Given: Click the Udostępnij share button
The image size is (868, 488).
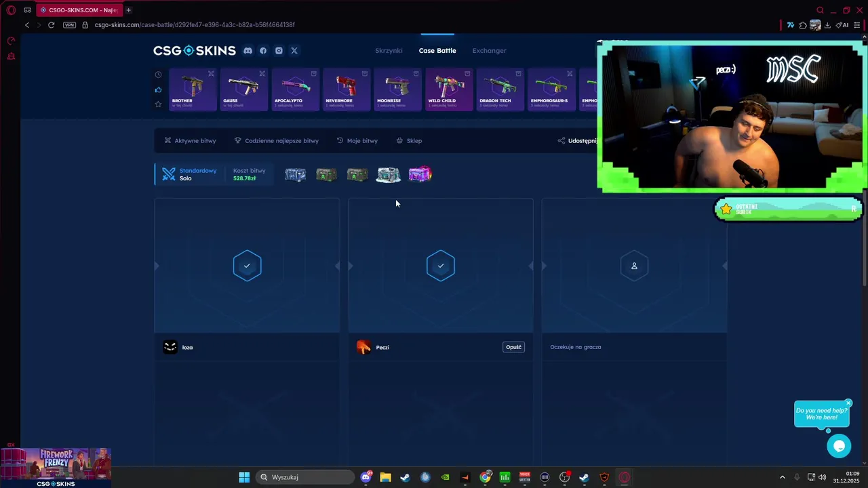Looking at the screenshot, I should pyautogui.click(x=578, y=141).
